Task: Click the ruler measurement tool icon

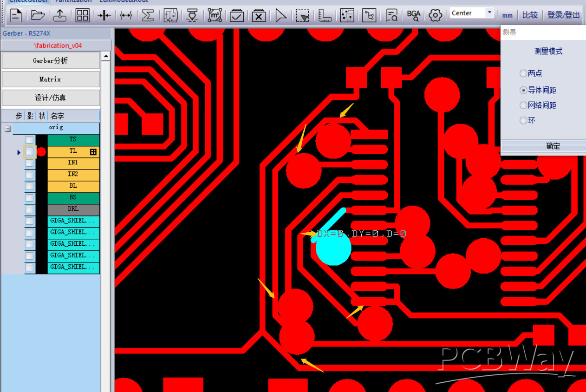Action: point(325,15)
